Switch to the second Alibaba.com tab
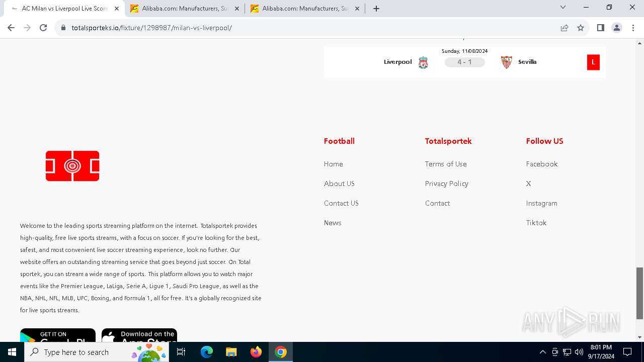 click(305, 9)
